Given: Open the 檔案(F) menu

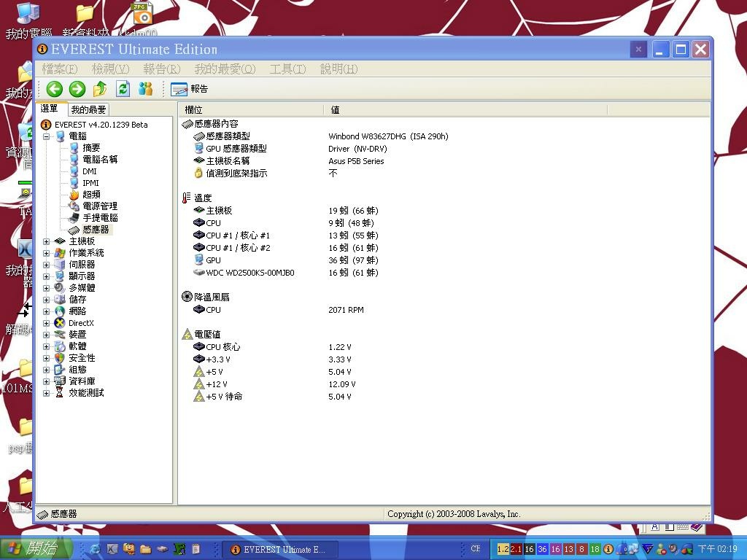Looking at the screenshot, I should (x=60, y=69).
